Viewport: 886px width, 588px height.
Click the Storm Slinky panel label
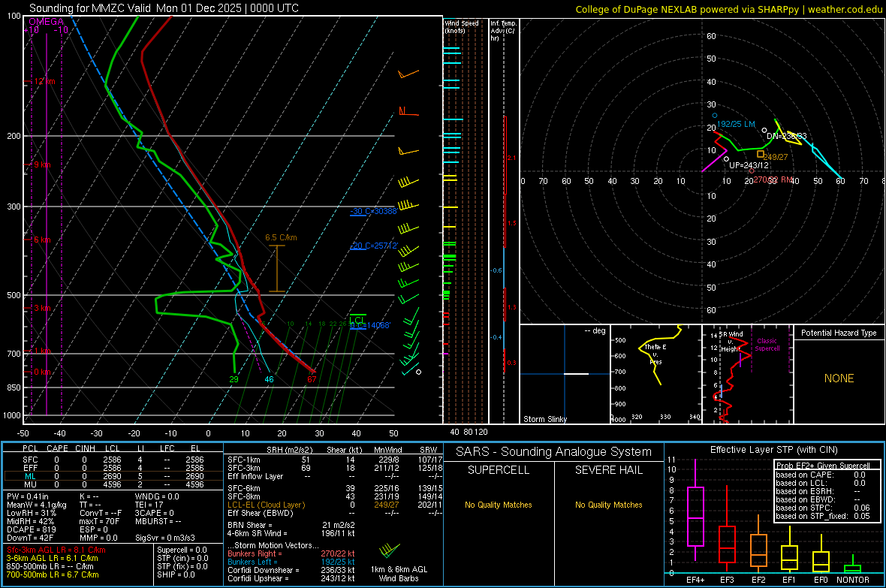tap(544, 419)
